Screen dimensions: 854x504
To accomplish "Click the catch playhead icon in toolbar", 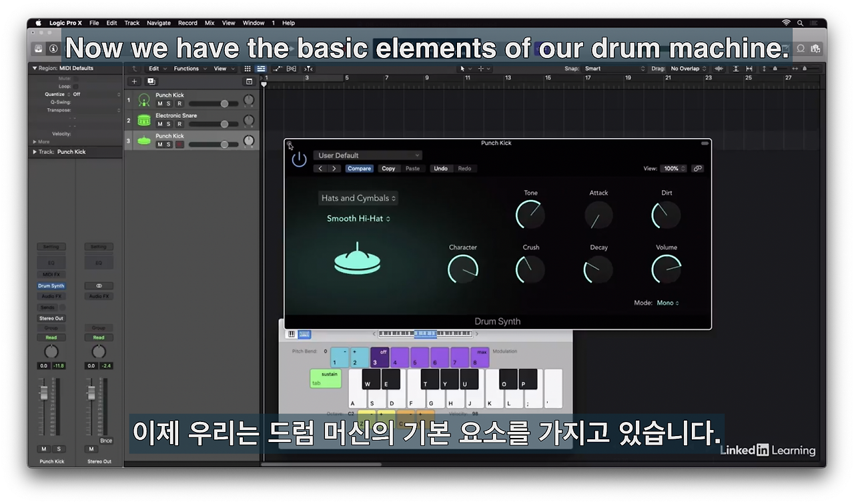I will 308,69.
